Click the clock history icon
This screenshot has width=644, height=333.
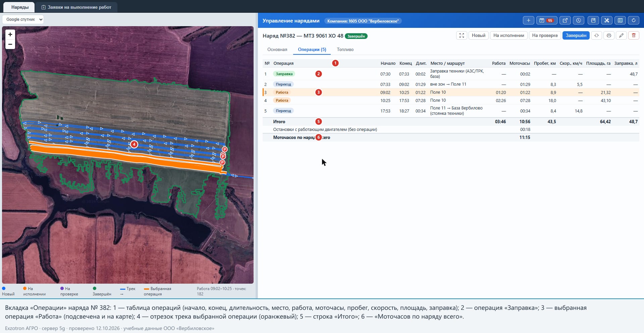pyautogui.click(x=579, y=20)
